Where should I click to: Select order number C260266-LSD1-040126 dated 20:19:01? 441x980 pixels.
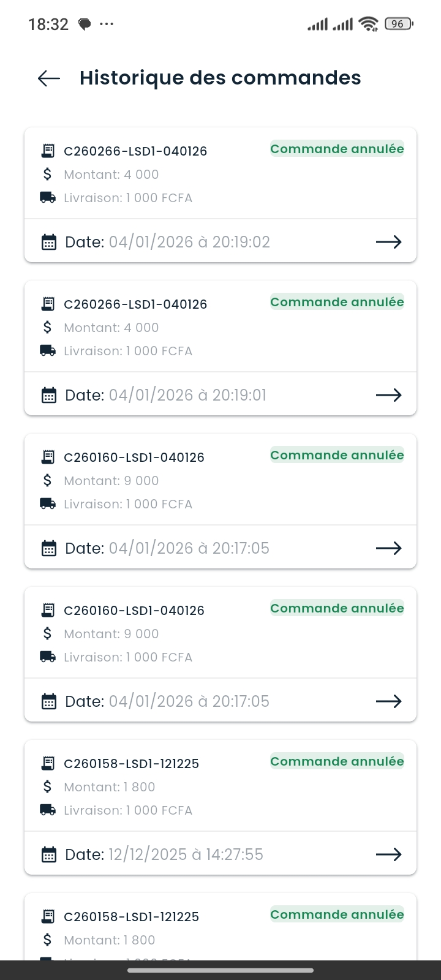pyautogui.click(x=135, y=304)
